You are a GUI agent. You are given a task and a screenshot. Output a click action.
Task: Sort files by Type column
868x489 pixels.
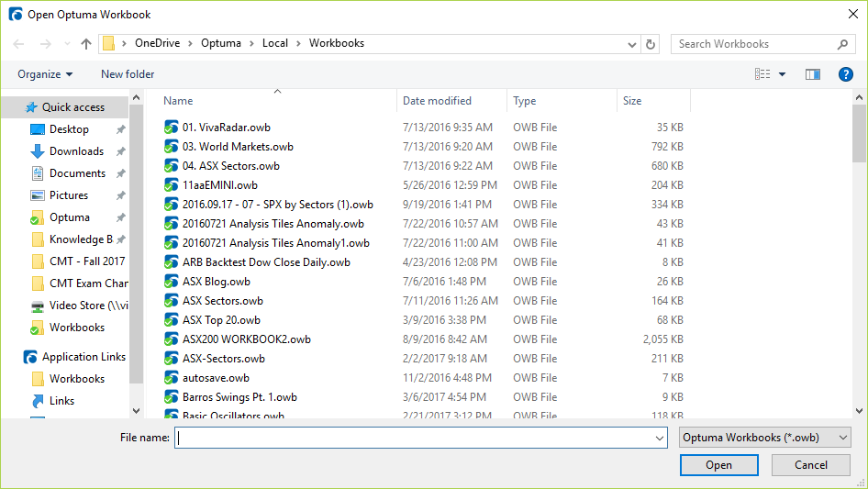tap(524, 101)
